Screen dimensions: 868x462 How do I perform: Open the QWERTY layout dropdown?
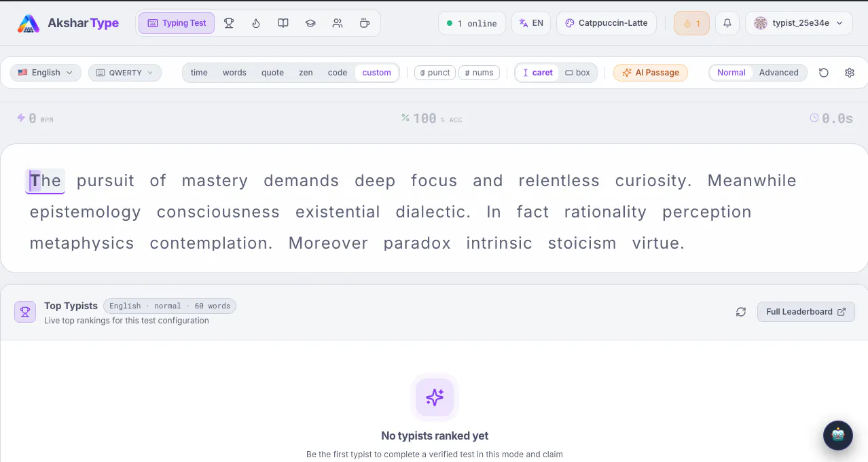pyautogui.click(x=125, y=73)
